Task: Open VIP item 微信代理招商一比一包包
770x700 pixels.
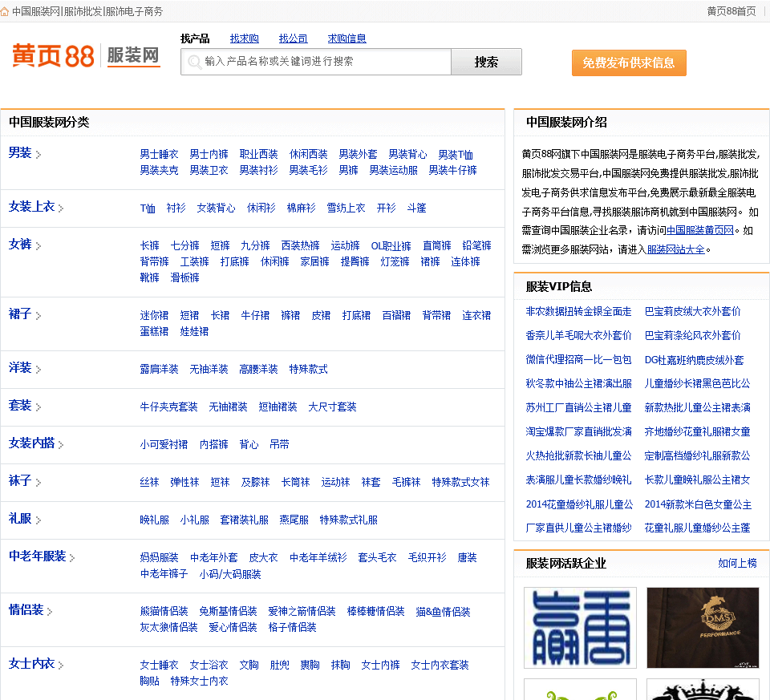Action: point(578,359)
